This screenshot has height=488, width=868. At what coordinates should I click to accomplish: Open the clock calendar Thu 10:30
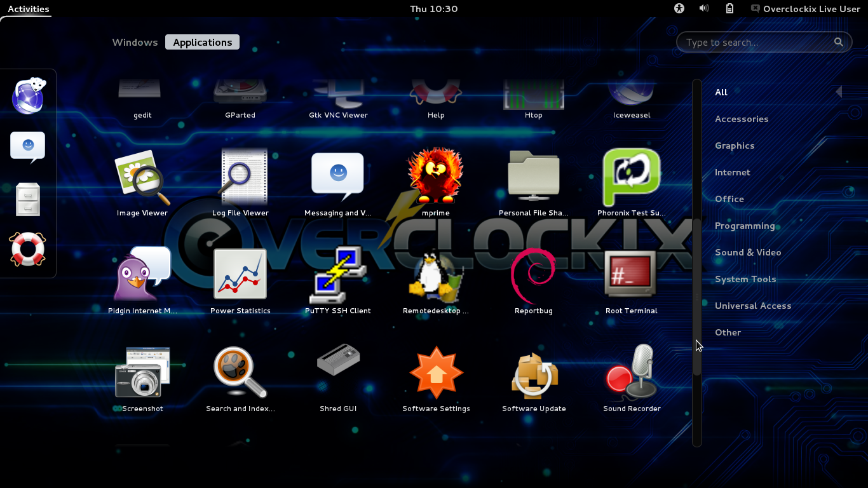(x=434, y=9)
